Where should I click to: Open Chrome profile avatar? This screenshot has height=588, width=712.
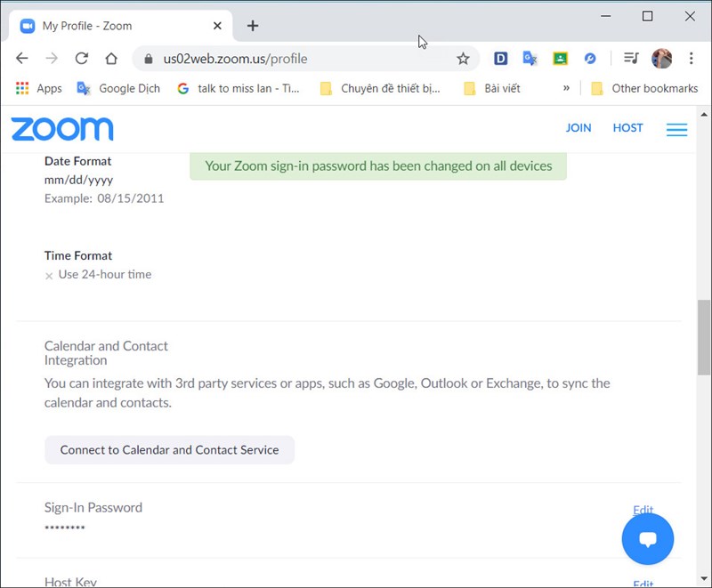(661, 59)
